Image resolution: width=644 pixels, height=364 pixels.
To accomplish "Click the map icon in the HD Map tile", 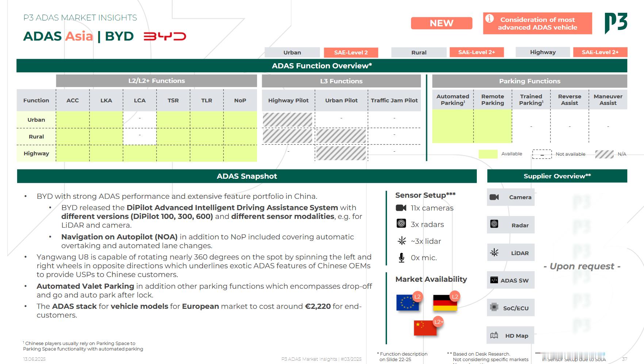I will pyautogui.click(x=494, y=335).
